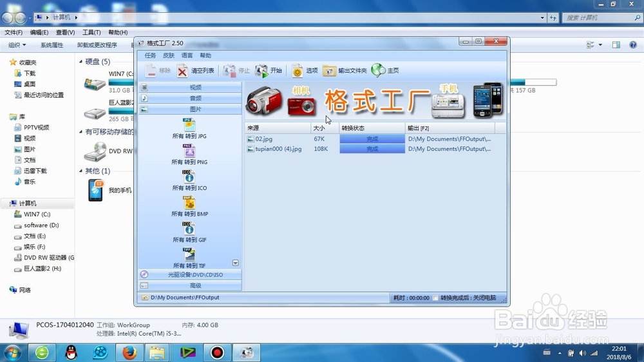Viewport: 644px width, 362px height.
Task: Open the 语言 language menu
Action: pos(187,55)
